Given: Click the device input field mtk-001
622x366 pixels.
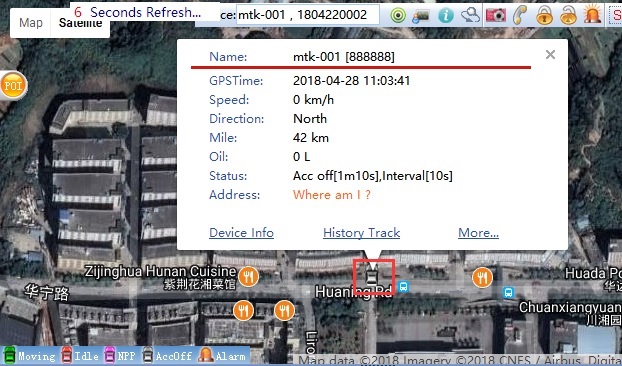Looking at the screenshot, I should click(x=308, y=15).
